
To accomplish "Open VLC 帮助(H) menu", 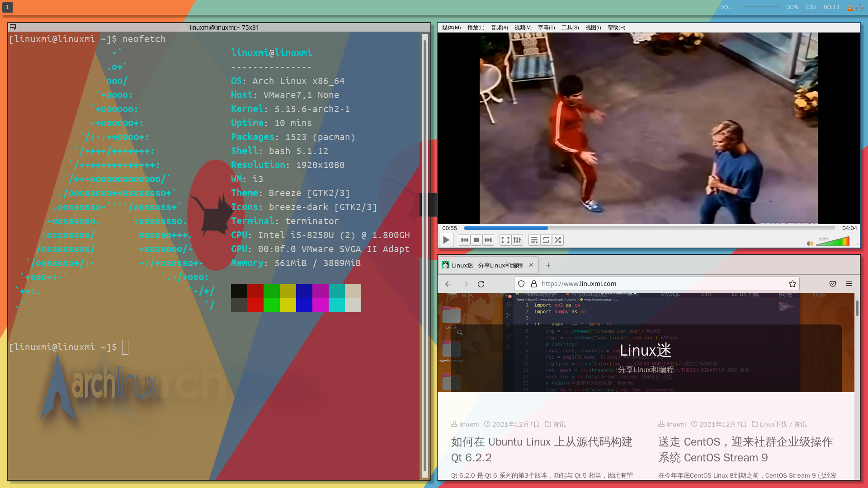I will (x=616, y=28).
